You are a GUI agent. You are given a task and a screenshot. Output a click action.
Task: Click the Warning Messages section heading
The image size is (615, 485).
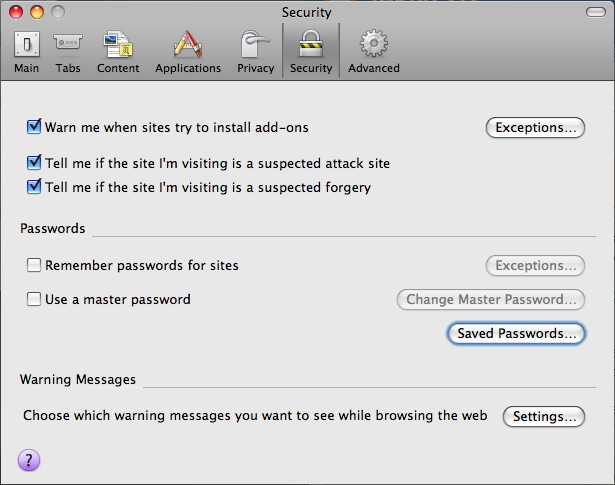(x=78, y=379)
